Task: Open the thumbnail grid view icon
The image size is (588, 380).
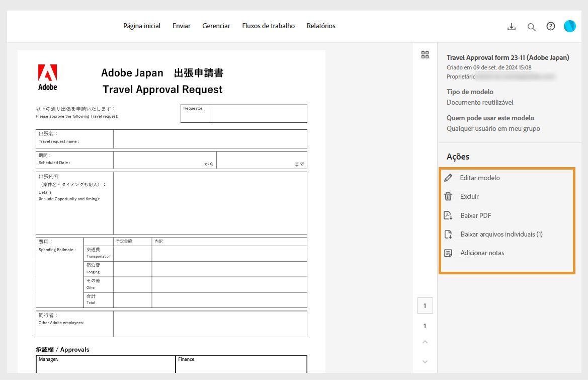Action: click(425, 54)
